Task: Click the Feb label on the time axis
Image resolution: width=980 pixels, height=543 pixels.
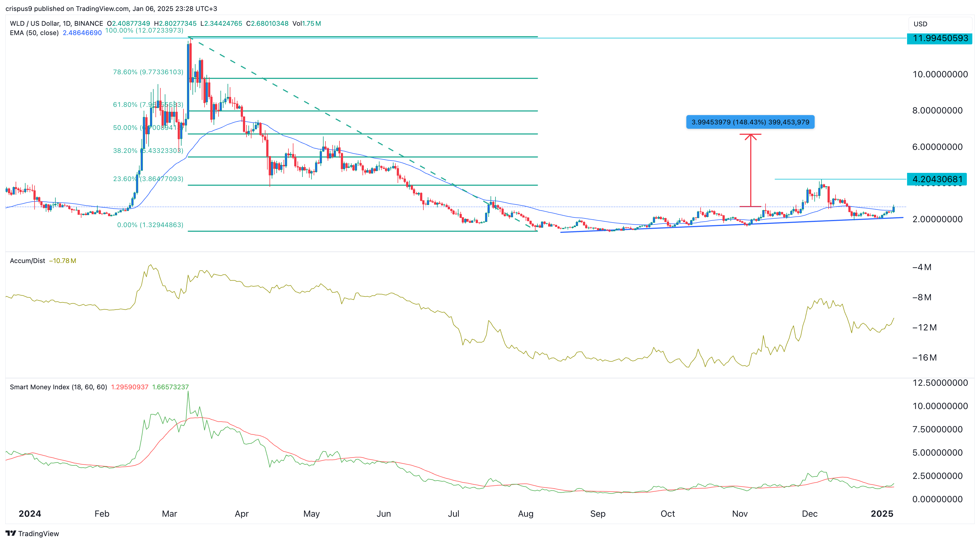Action: click(102, 514)
